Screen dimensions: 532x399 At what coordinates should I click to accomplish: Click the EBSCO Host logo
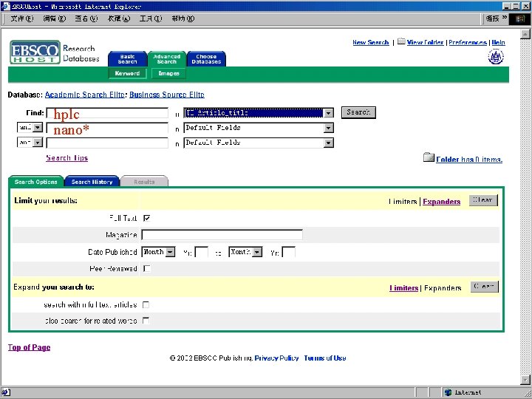[x=35, y=52]
